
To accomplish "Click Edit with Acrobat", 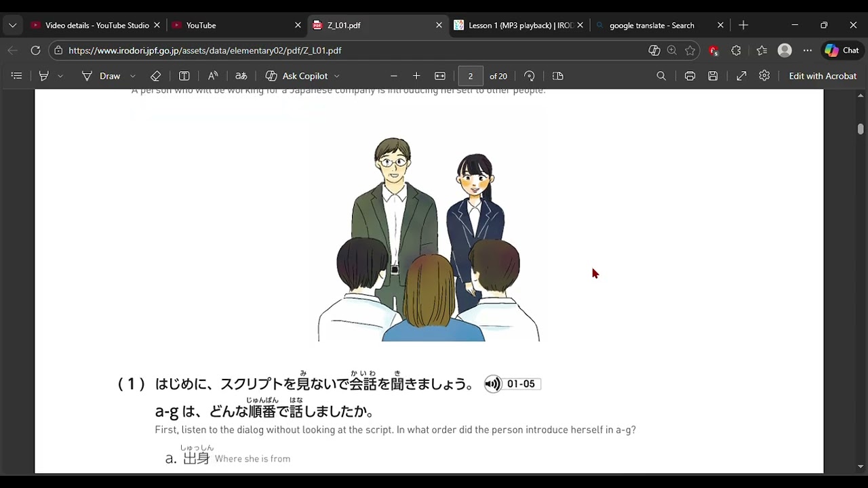I will (823, 76).
